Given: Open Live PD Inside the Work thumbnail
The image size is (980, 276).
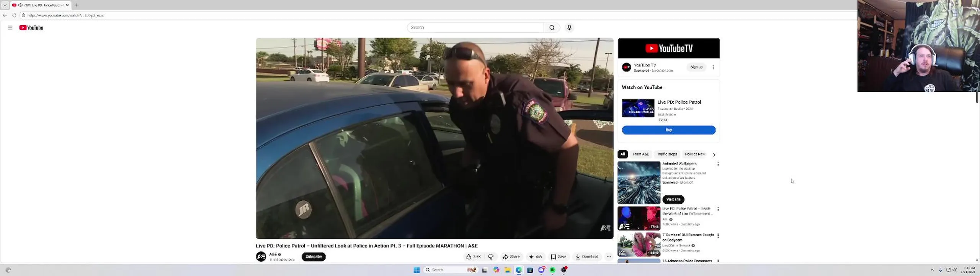Looking at the screenshot, I should (x=639, y=219).
